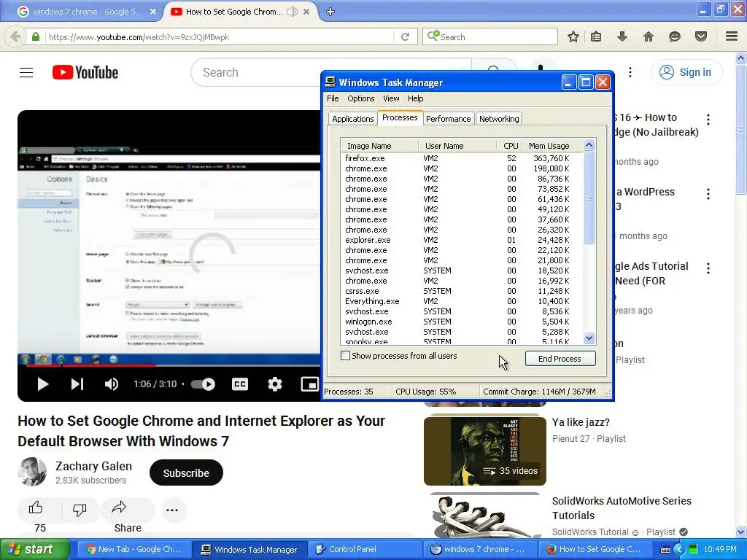This screenshot has height=560, width=747.
Task: Sort processes by CPU column
Action: pyautogui.click(x=509, y=146)
